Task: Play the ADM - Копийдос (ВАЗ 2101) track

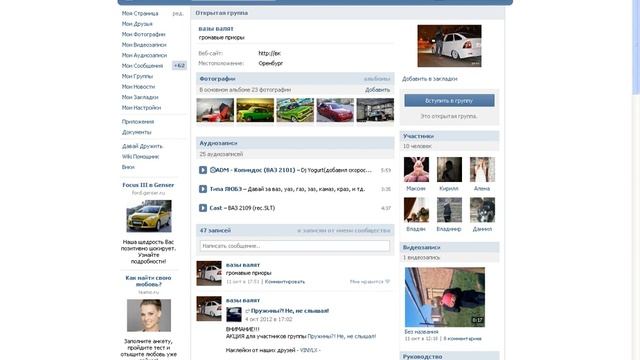Action: [203, 170]
